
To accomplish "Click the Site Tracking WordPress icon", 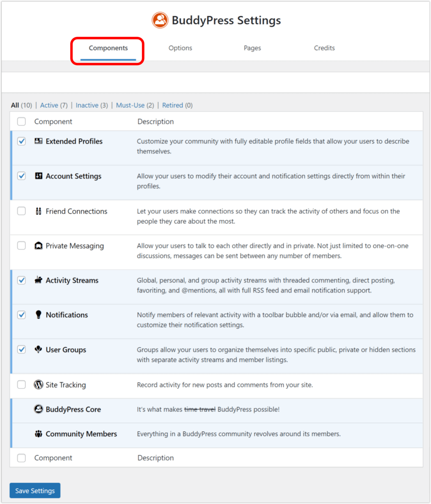I will (39, 385).
